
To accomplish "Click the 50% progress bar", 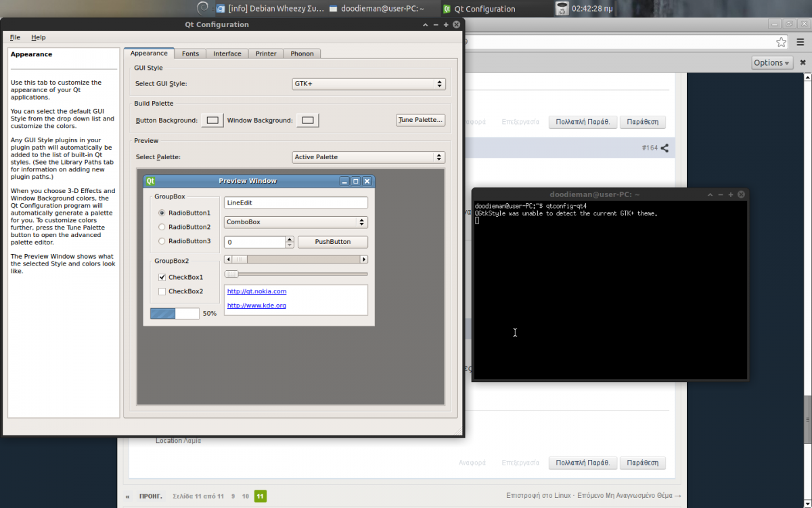I will (x=175, y=314).
